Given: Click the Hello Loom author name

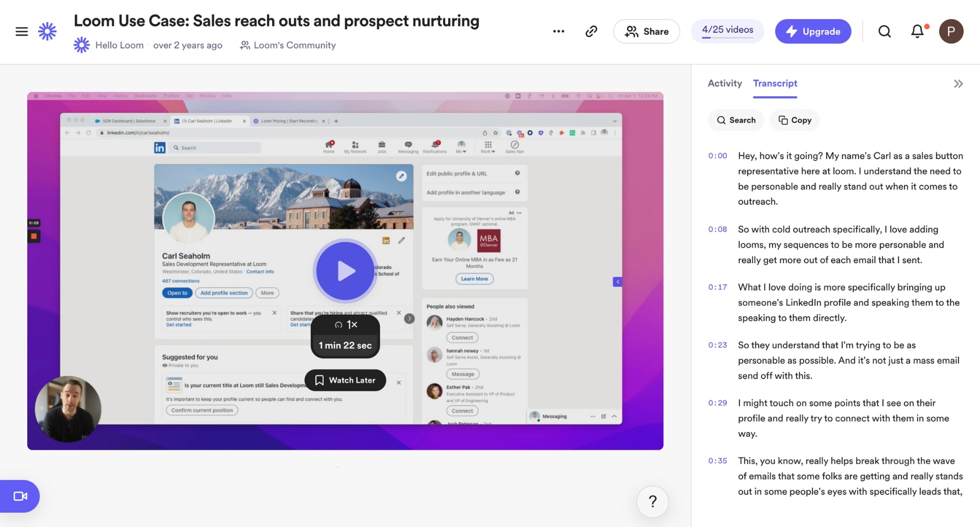Looking at the screenshot, I should click(119, 45).
